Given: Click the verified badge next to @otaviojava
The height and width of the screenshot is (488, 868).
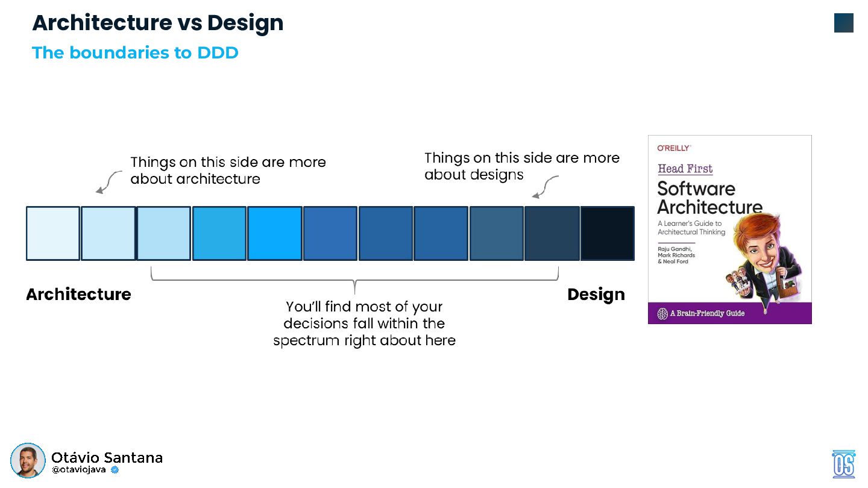Looking at the screenshot, I should point(115,470).
